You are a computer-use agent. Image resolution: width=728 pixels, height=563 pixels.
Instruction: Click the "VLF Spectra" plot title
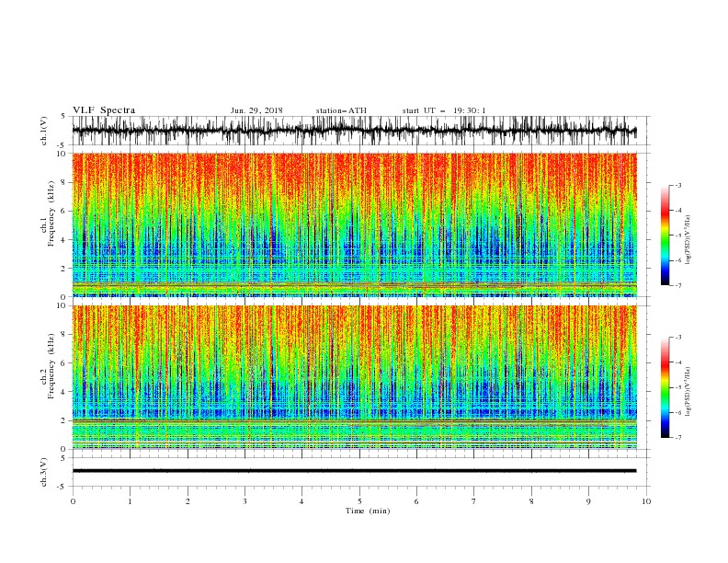pos(104,110)
